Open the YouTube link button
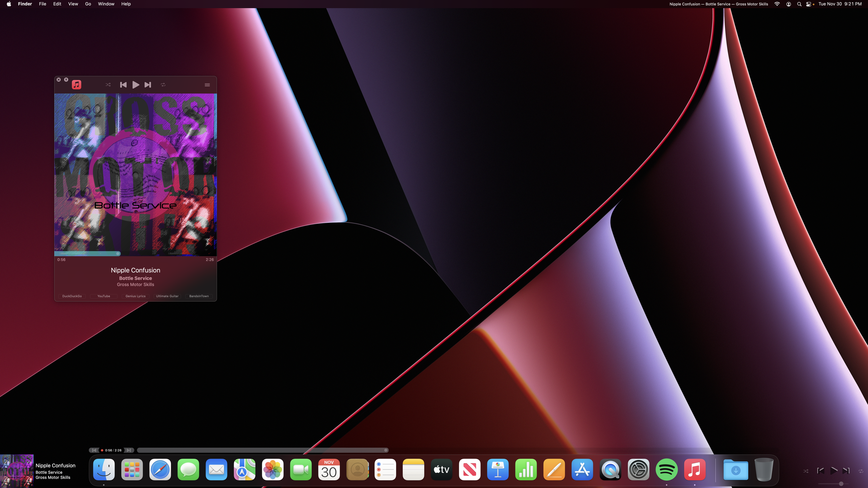This screenshot has width=868, height=488. 104,296
